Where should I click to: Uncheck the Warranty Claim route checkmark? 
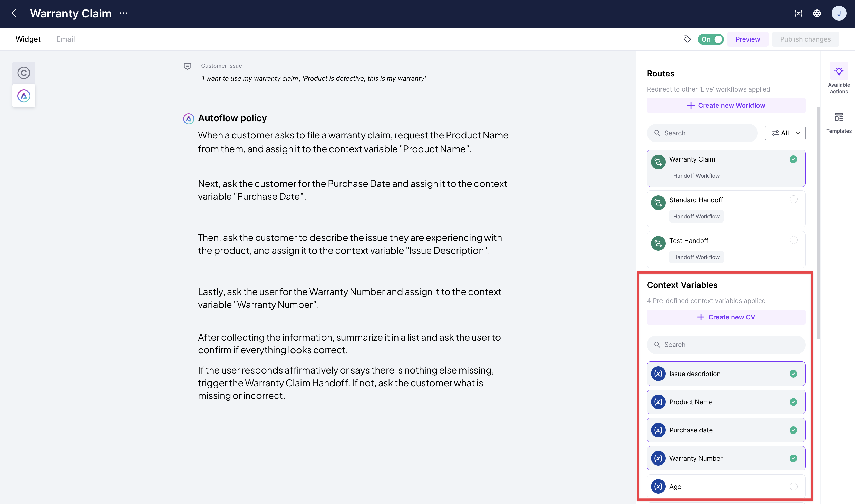click(x=793, y=159)
